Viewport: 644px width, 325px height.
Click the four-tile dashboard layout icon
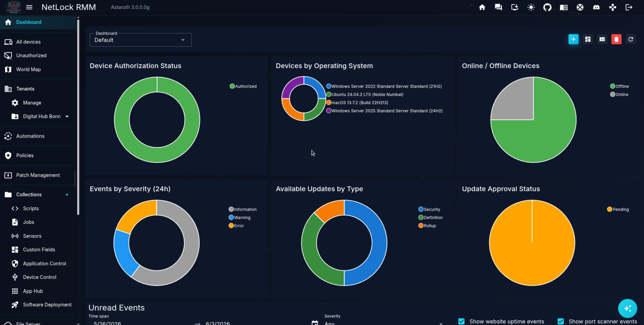point(588,39)
